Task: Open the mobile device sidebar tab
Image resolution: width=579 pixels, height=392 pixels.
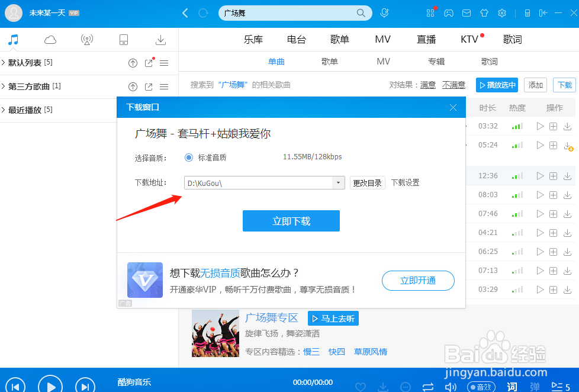Action: pos(124,40)
